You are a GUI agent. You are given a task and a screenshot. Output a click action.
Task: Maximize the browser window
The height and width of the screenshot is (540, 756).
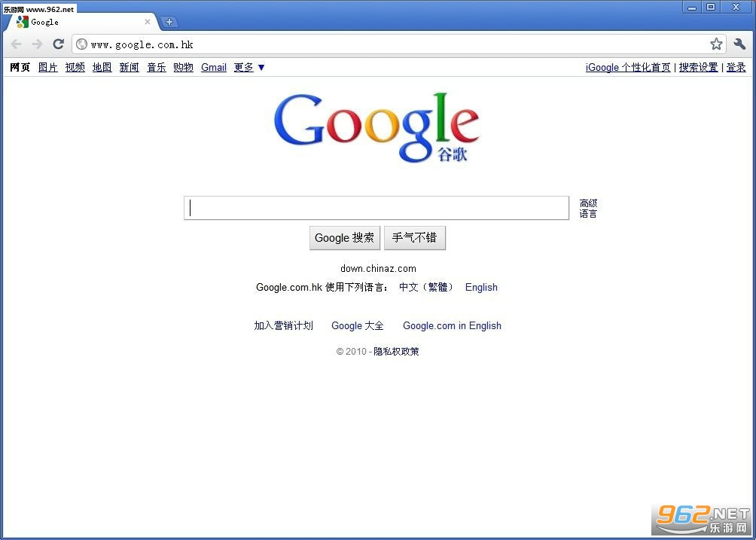(711, 7)
